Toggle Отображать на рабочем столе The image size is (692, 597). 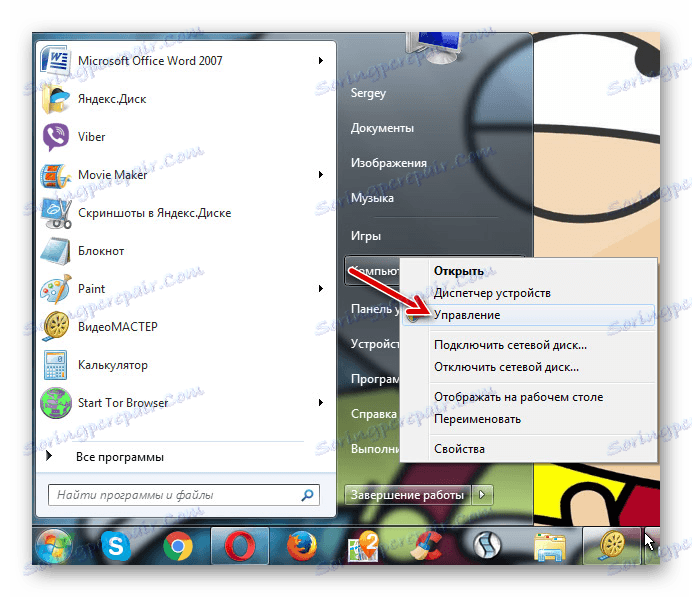[x=518, y=397]
